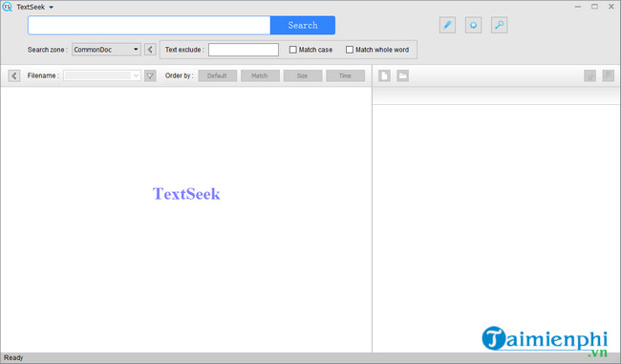This screenshot has width=621, height=364.
Task: Open the Filename combo box
Action: 102,75
